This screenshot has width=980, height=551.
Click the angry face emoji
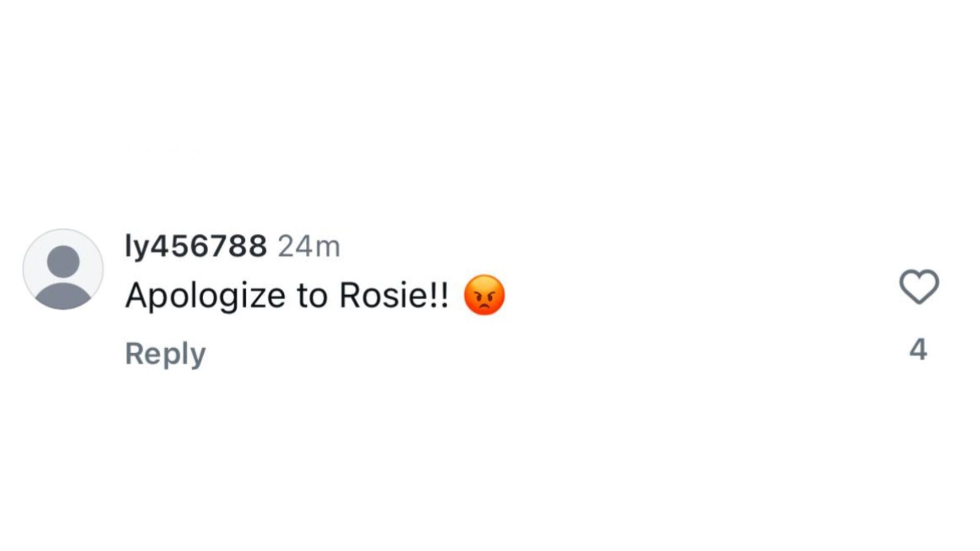tap(484, 295)
